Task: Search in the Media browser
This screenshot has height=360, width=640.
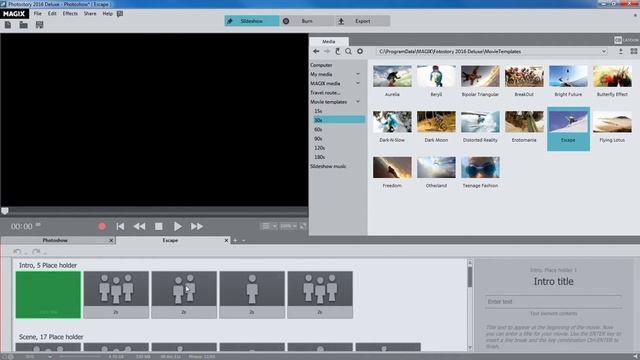Action: pos(348,51)
